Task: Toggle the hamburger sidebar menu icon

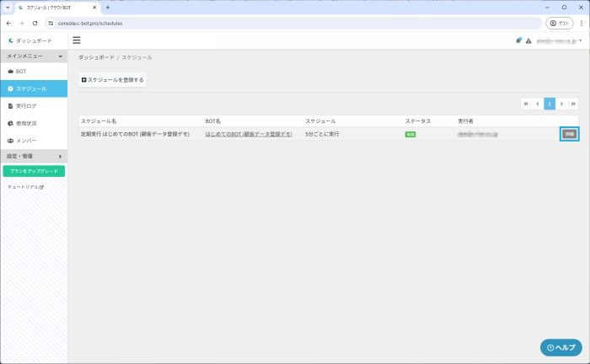Action: pos(77,40)
